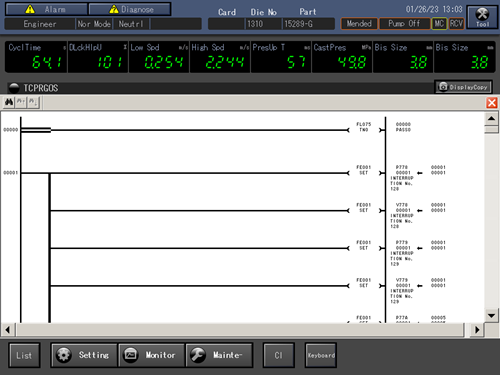This screenshot has width=500, height=375.
Task: Toggle the Pump Off indicator
Action: [x=404, y=24]
